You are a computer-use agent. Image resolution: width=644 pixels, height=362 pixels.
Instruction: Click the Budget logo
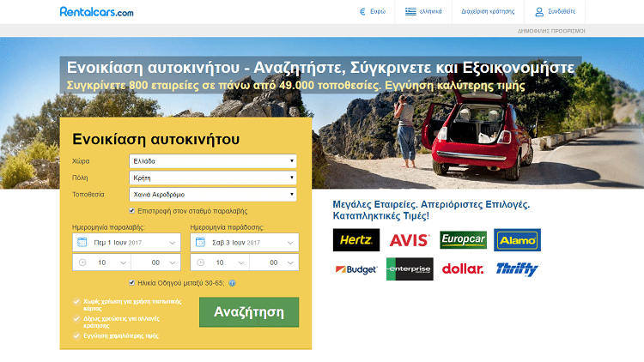pyautogui.click(x=356, y=269)
